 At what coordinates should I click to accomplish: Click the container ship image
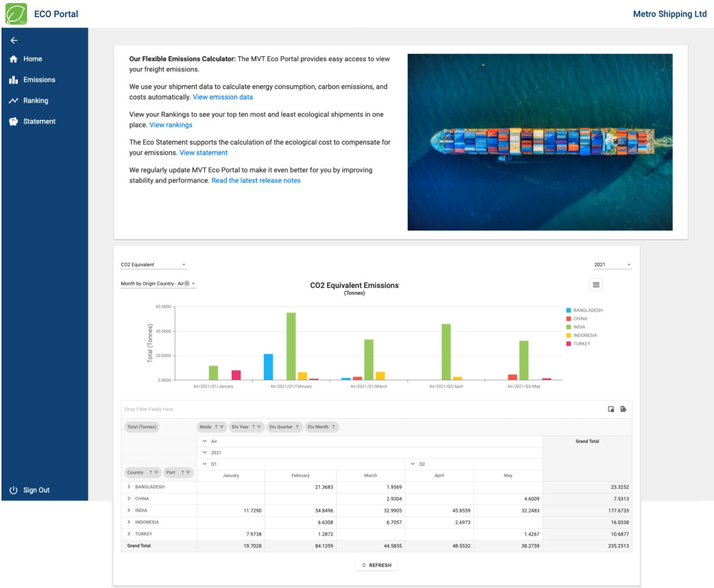(x=540, y=142)
